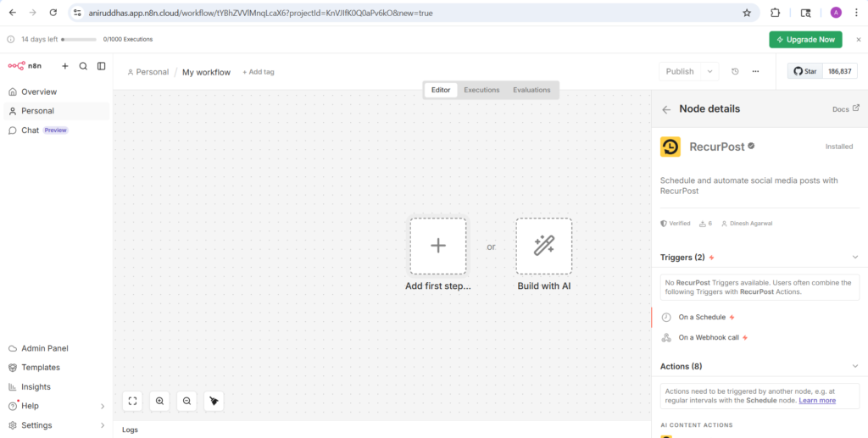Viewport: 868px width, 438px height.
Task: Open the Learn more link
Action: pyautogui.click(x=817, y=401)
